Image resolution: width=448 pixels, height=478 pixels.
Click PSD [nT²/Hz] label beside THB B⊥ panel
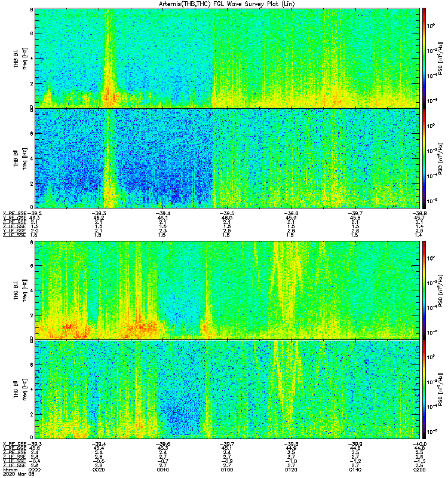(440, 58)
